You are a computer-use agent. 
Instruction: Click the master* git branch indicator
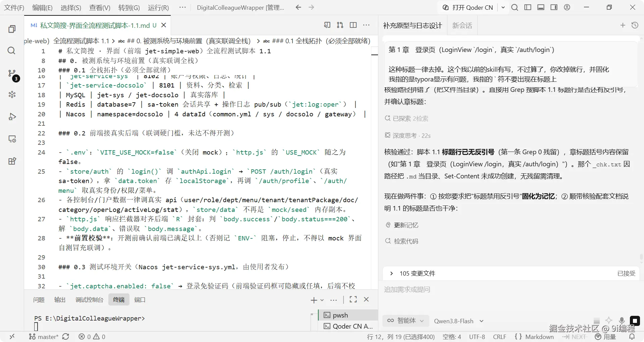[x=43, y=337]
